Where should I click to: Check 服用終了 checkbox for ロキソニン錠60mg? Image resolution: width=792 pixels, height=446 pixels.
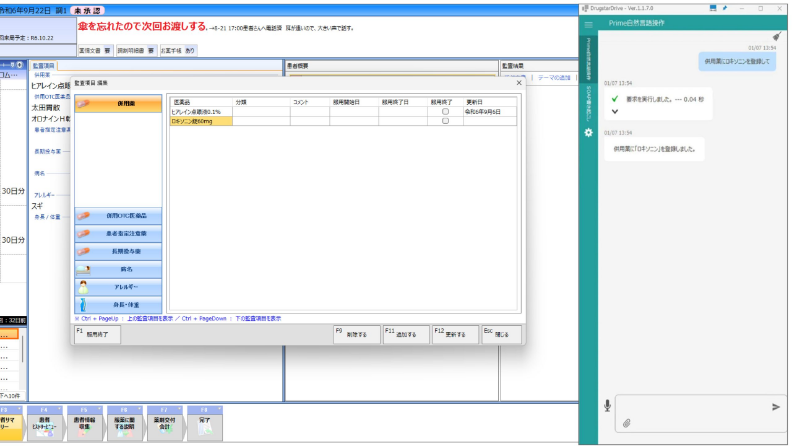coord(445,121)
